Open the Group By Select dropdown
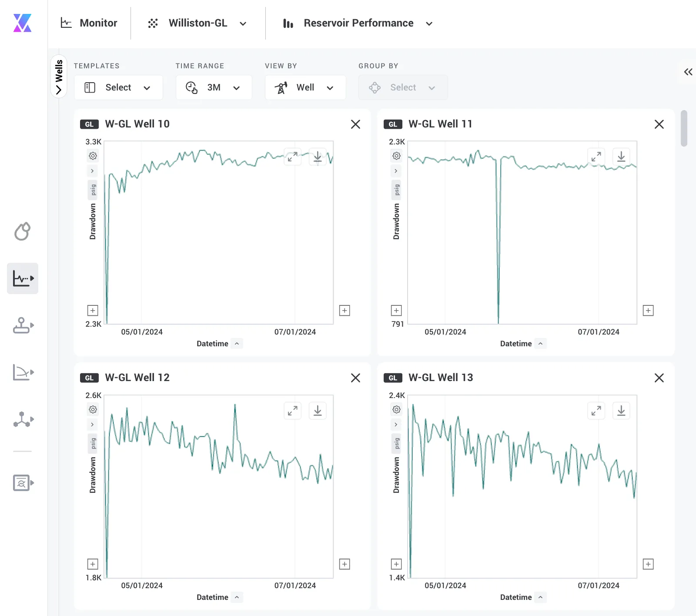 tap(403, 87)
